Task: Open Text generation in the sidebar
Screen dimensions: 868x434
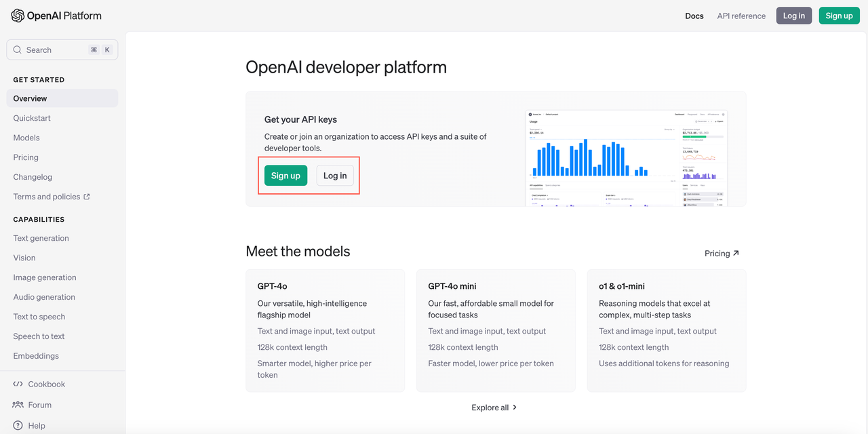Action: click(x=41, y=238)
